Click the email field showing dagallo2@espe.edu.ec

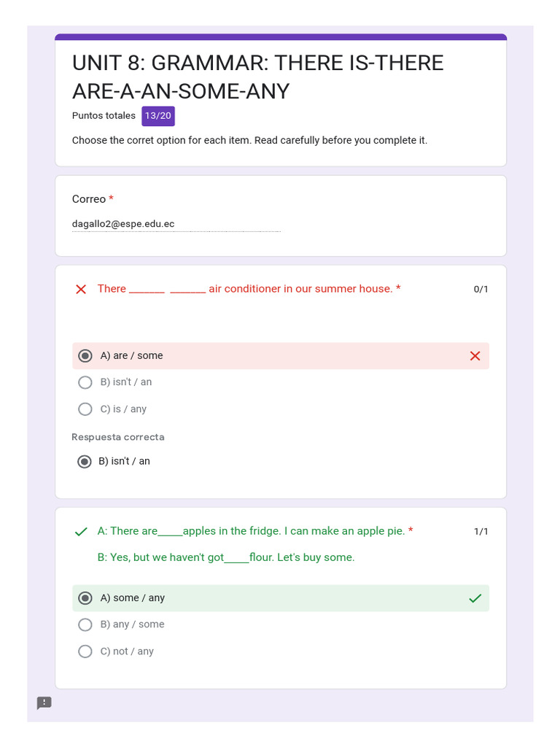175,224
